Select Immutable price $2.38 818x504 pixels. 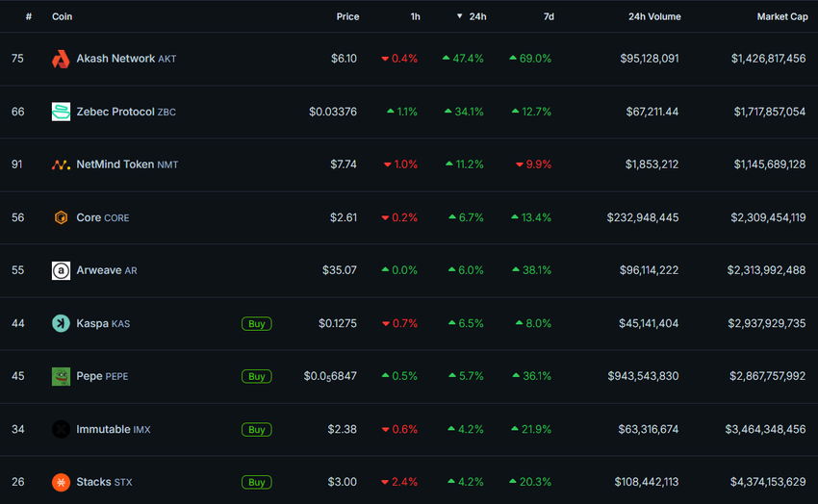point(343,429)
